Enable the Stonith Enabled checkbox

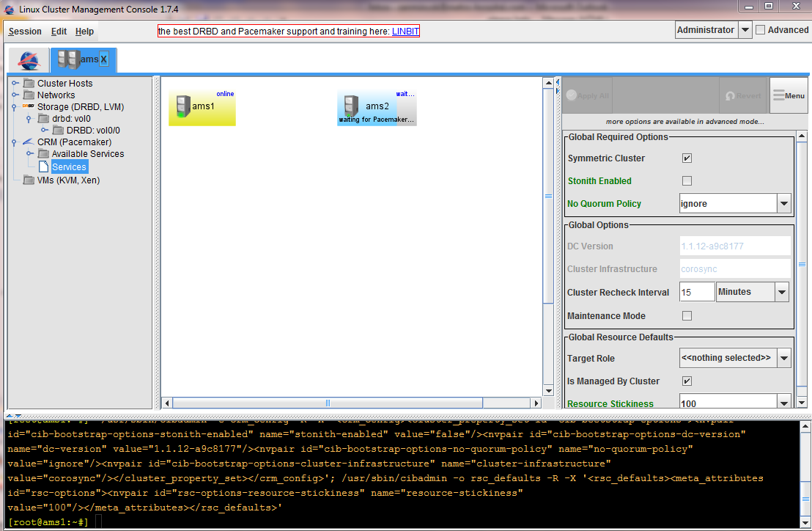click(x=687, y=181)
